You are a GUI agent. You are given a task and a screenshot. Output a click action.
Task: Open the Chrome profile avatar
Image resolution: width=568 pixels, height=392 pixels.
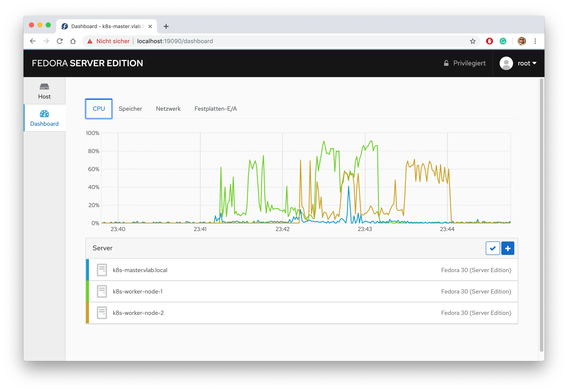[522, 41]
